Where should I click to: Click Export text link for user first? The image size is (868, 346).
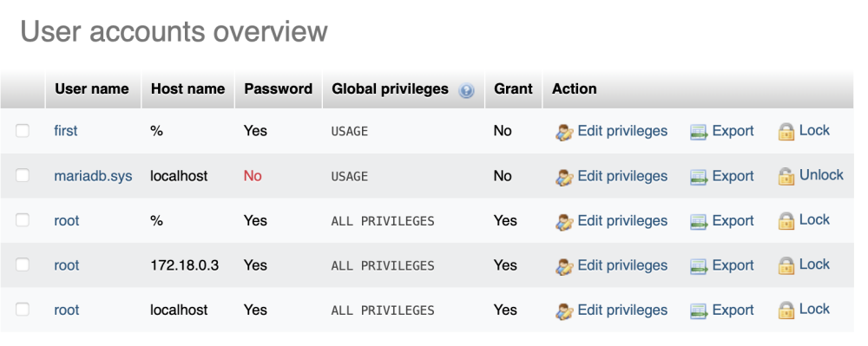733,131
